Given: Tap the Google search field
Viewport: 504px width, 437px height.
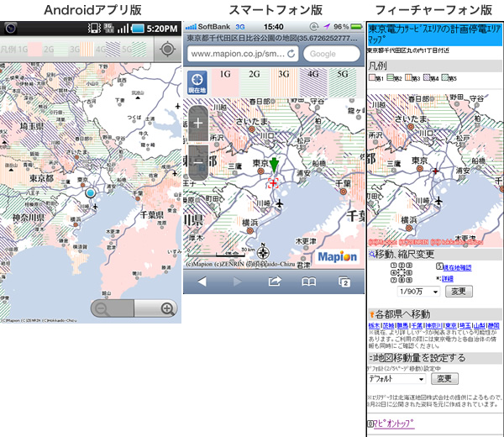Looking at the screenshot, I should (329, 54).
